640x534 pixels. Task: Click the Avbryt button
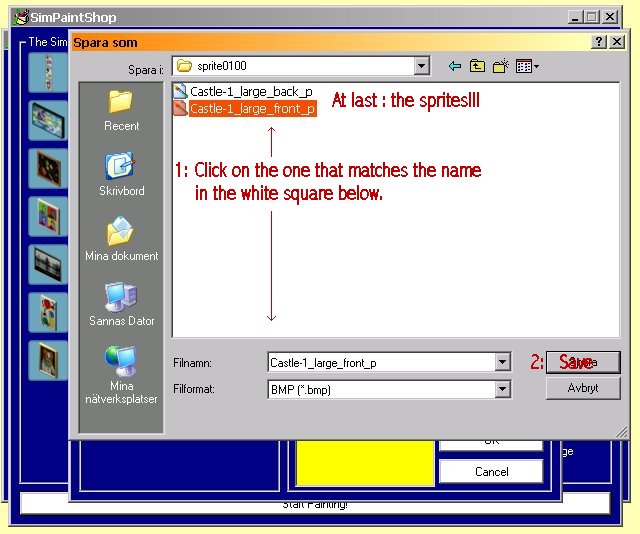coord(583,388)
